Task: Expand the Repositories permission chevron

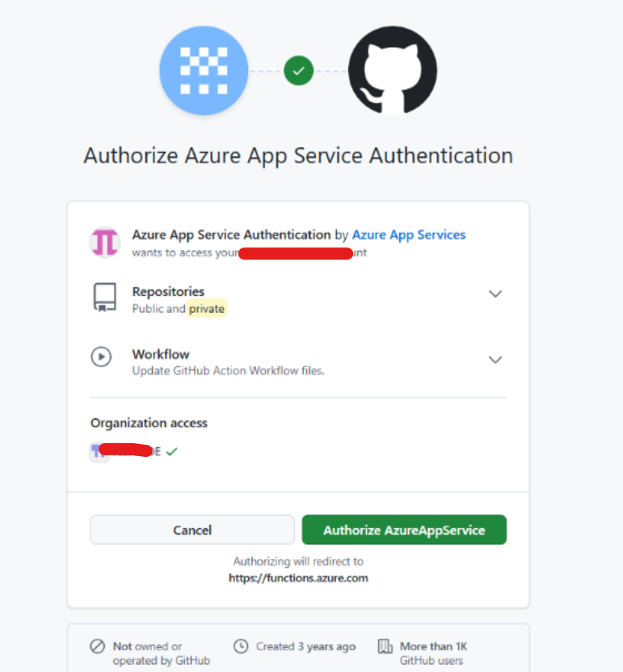Action: (495, 294)
